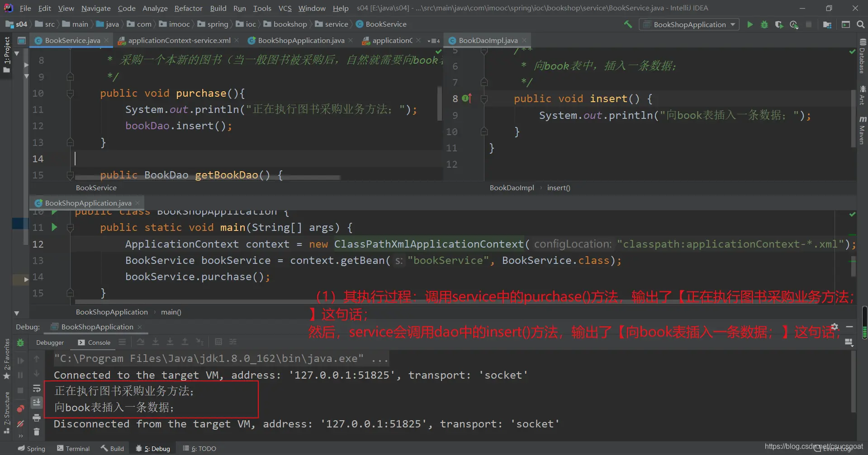This screenshot has height=455, width=868.
Task: Click the run gutter arrow beside main method
Action: 55,227
